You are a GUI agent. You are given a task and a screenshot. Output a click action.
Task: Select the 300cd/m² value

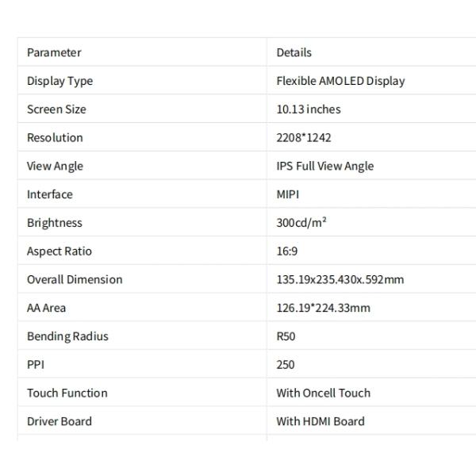click(x=301, y=223)
